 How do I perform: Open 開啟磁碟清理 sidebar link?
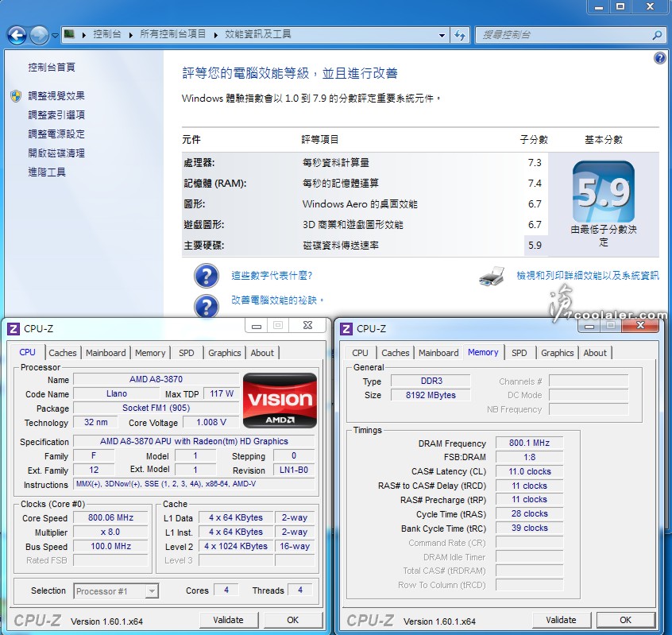click(56, 153)
